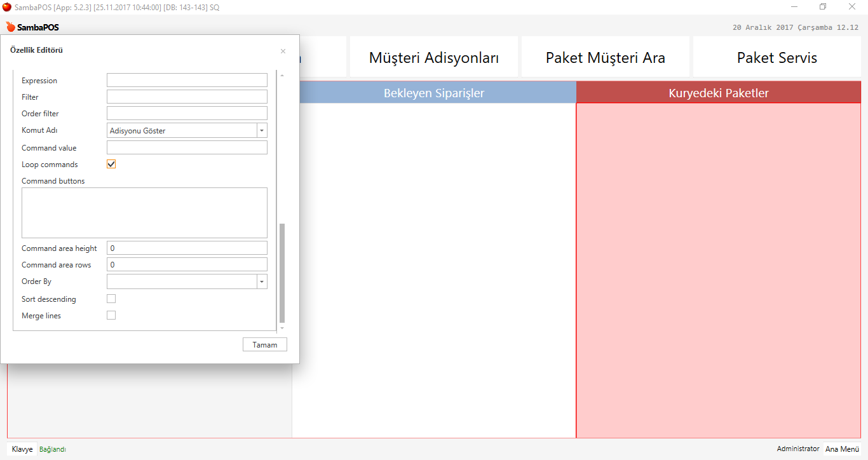
Task: Minimize the SambaPOS window
Action: point(794,7)
